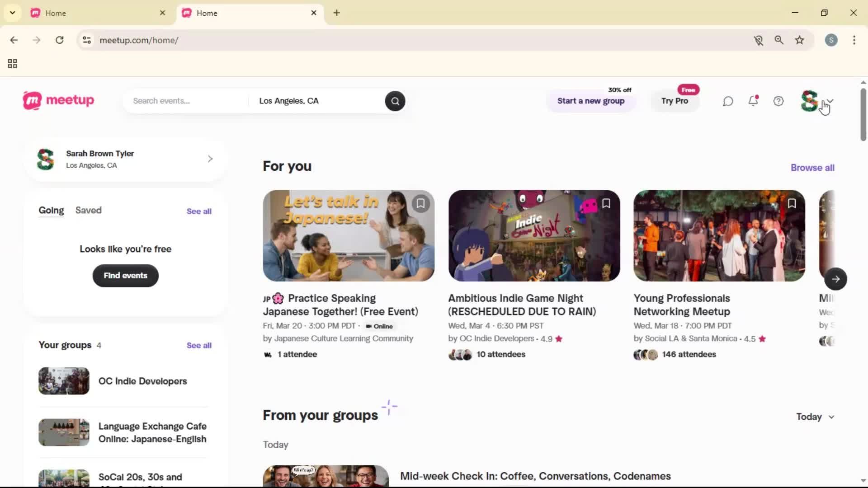Click the Find events button

tap(125, 276)
